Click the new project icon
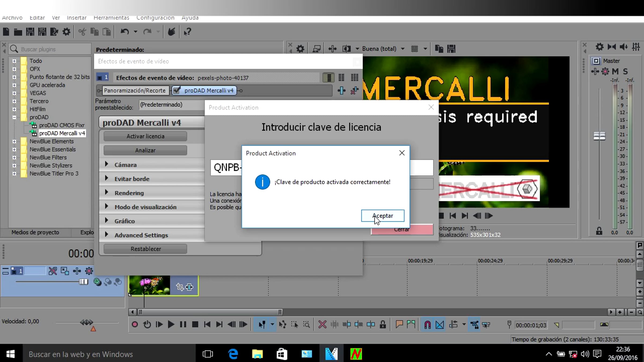 coord(6,32)
